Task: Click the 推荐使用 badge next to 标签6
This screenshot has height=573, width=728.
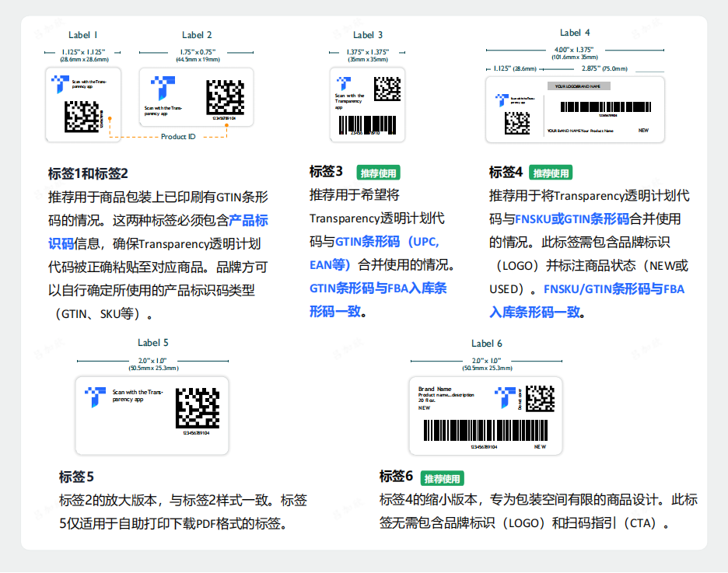Action: tap(442, 478)
